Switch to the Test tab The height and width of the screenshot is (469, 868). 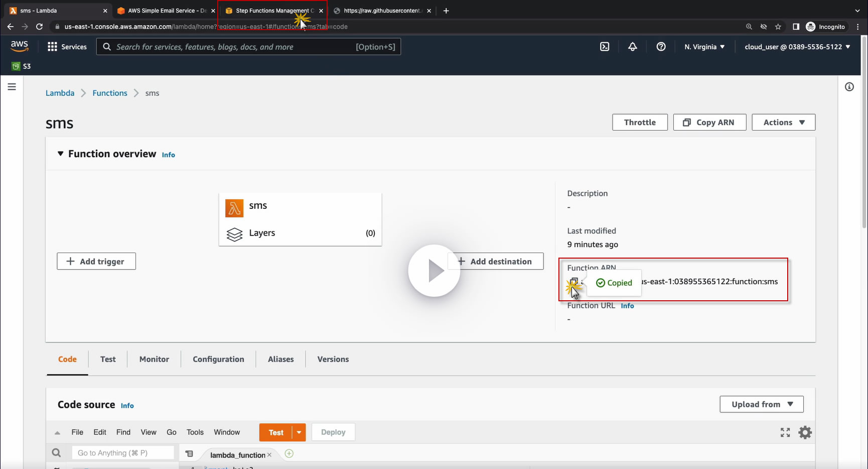pyautogui.click(x=108, y=359)
